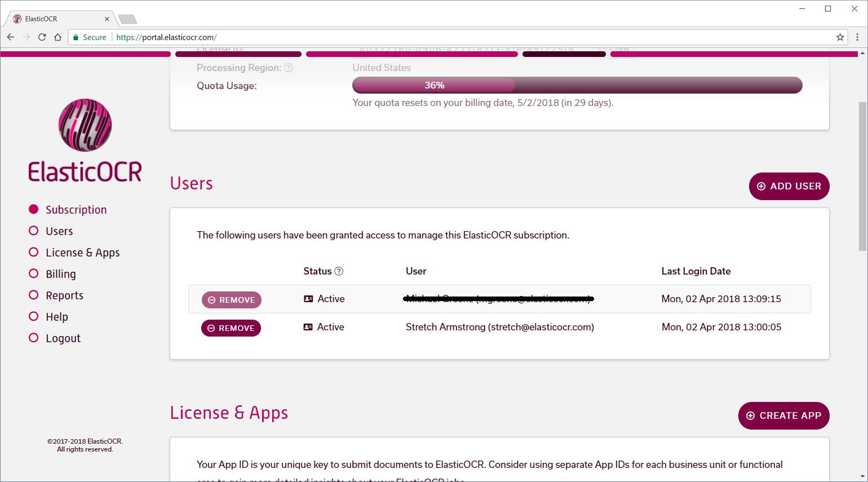Image resolution: width=868 pixels, height=482 pixels.
Task: Click the ElasticOCR wordmark text
Action: click(x=85, y=171)
